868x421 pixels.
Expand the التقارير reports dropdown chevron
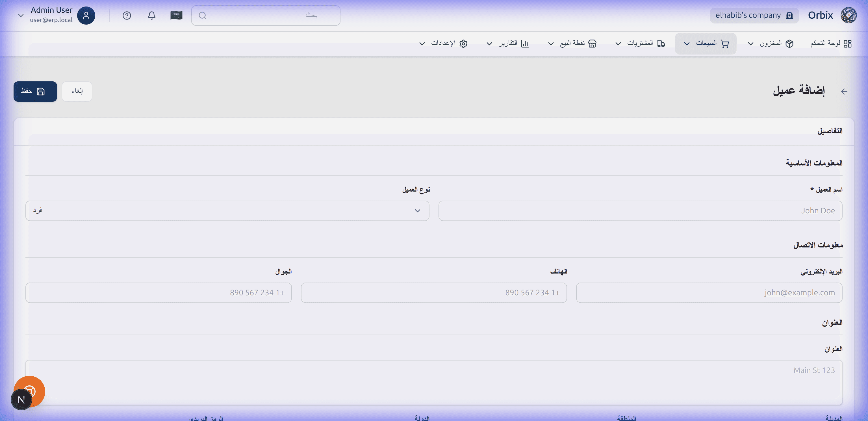click(x=489, y=44)
